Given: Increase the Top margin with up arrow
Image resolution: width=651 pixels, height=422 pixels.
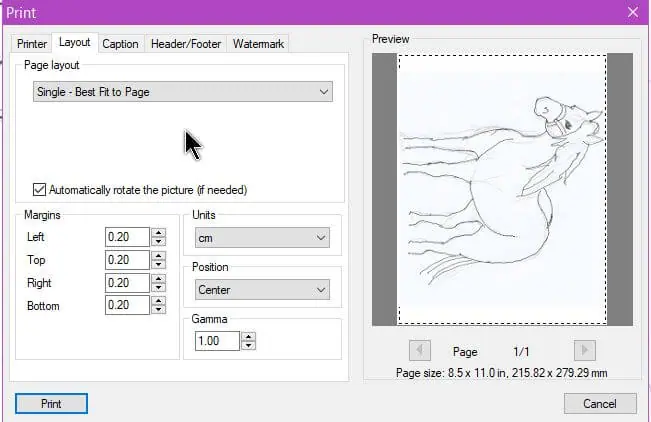Looking at the screenshot, I should (x=159, y=255).
